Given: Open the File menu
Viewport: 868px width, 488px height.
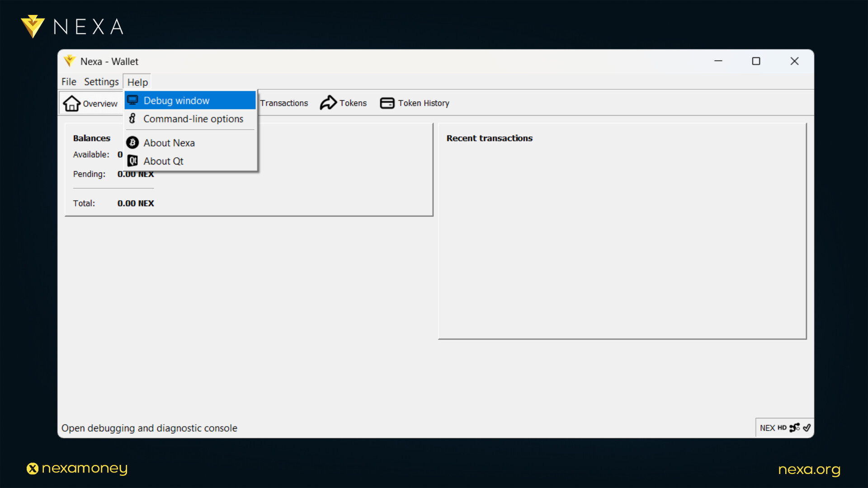Looking at the screenshot, I should [x=69, y=82].
